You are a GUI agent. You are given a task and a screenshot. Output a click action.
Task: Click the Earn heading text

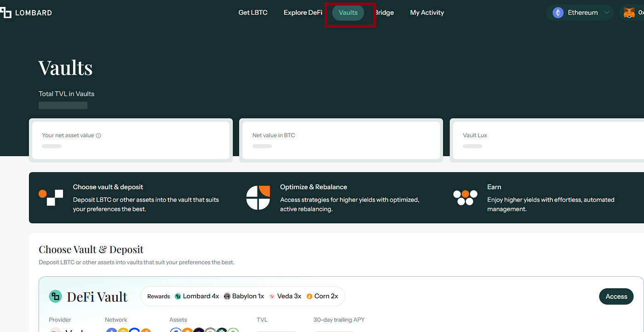[x=494, y=187]
